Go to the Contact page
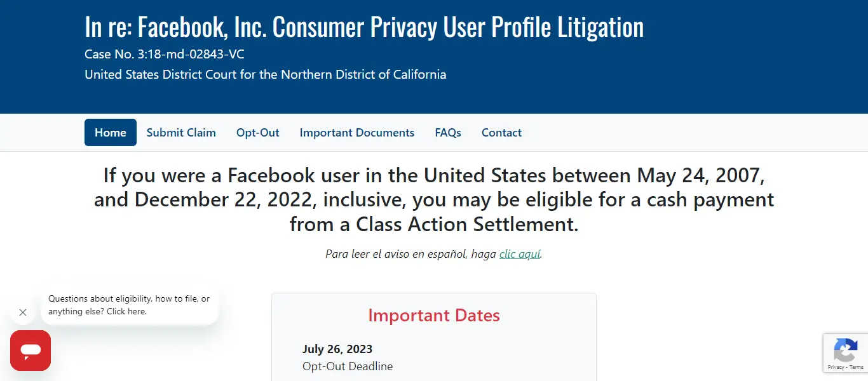 501,132
